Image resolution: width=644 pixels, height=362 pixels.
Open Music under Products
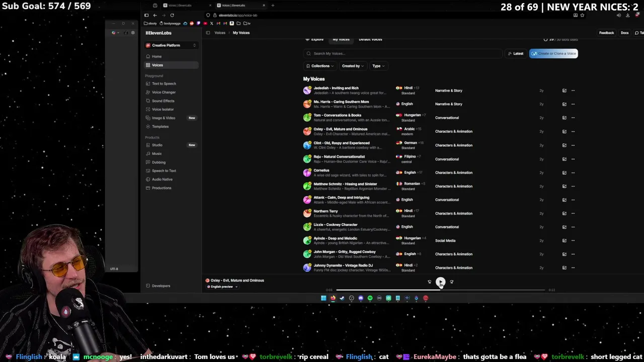(x=156, y=153)
